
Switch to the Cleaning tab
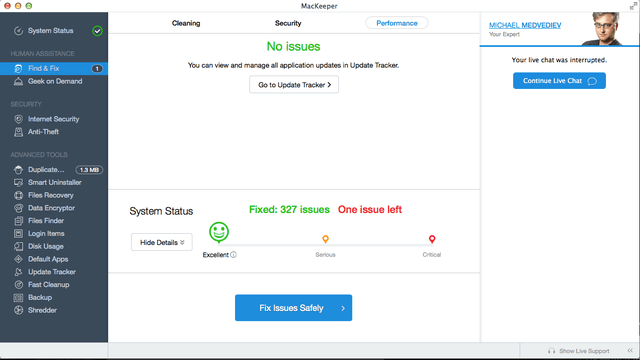[186, 23]
